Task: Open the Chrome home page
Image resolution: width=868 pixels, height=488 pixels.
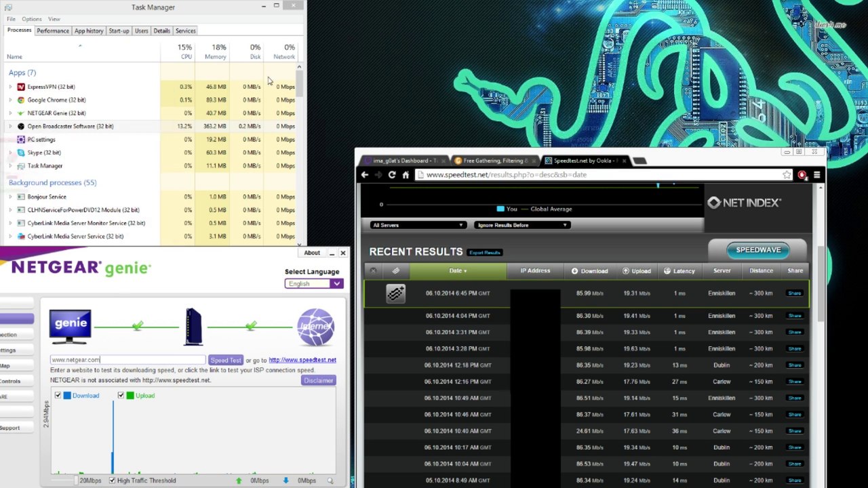Action: [x=406, y=175]
